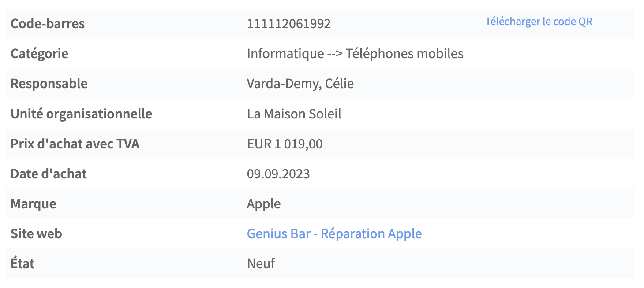The height and width of the screenshot is (288, 644).
Task: Click the État table row
Action: click(320, 263)
